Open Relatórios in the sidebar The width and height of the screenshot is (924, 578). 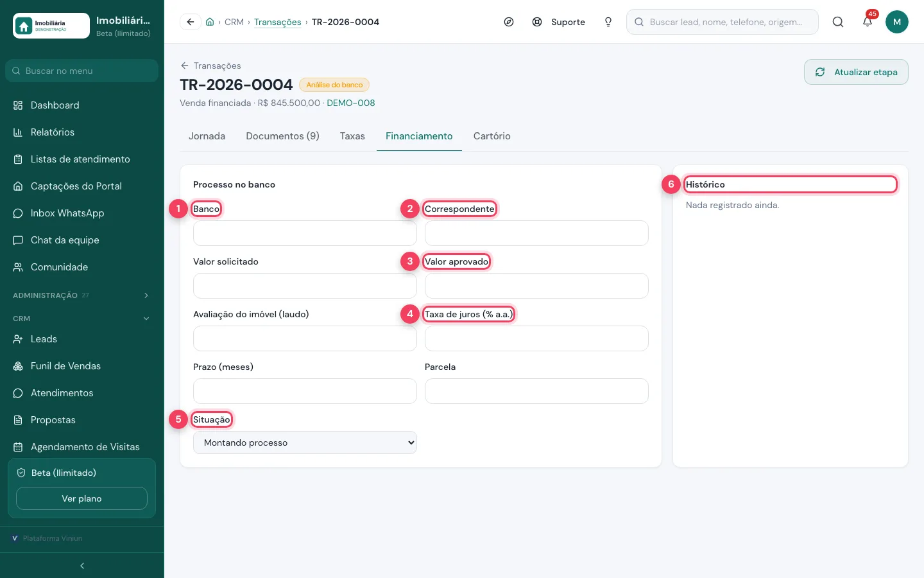[82, 132]
